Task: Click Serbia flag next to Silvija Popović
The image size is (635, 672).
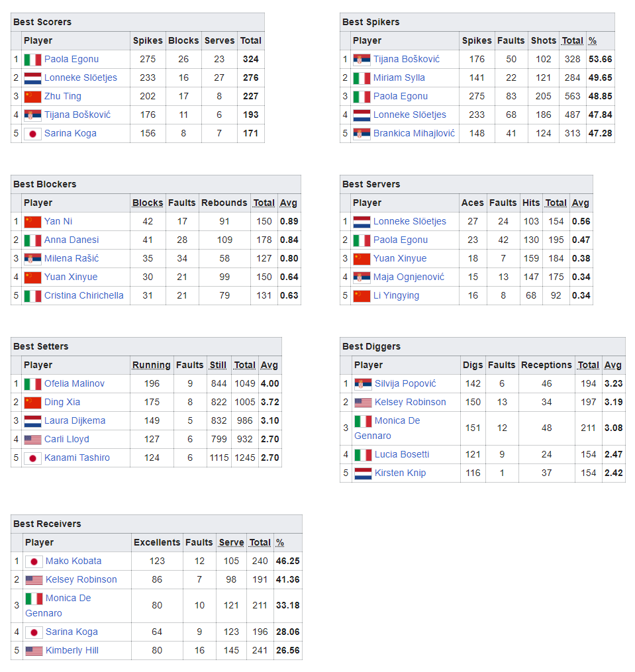Action: (x=363, y=384)
